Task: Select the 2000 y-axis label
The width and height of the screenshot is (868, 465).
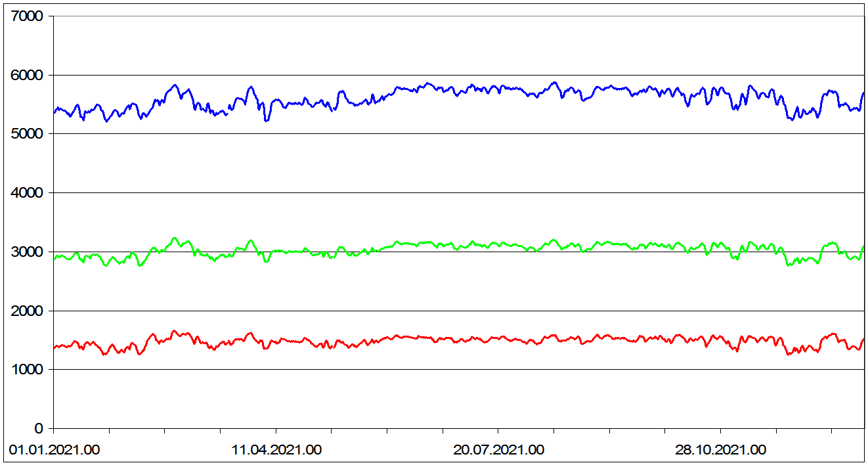Action: [x=26, y=311]
